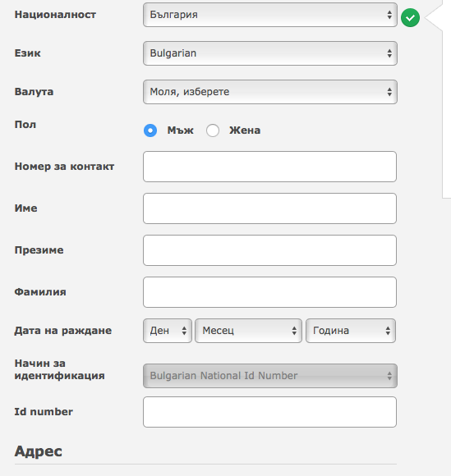
Task: Focus the Име text field
Action: [270, 208]
